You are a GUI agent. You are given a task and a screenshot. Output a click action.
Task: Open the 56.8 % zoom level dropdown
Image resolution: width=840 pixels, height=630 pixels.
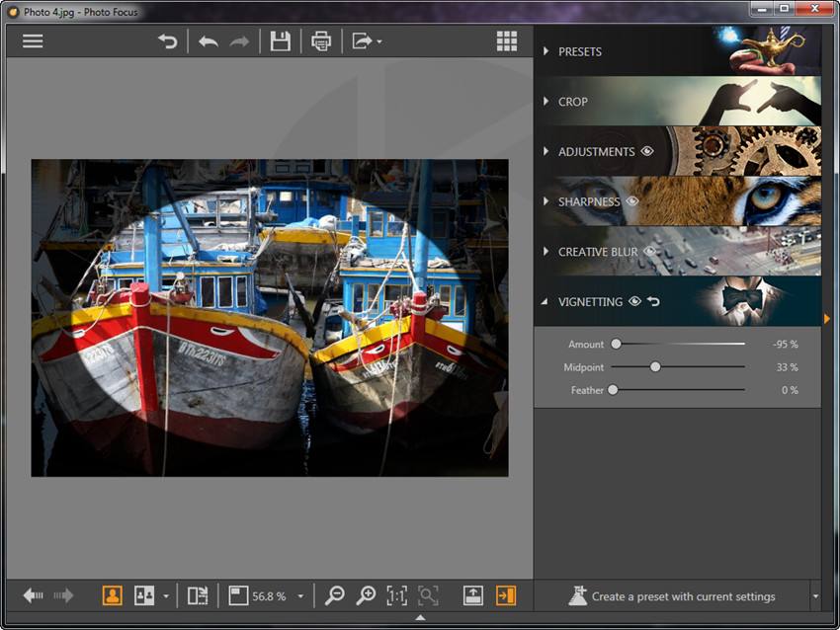point(300,596)
